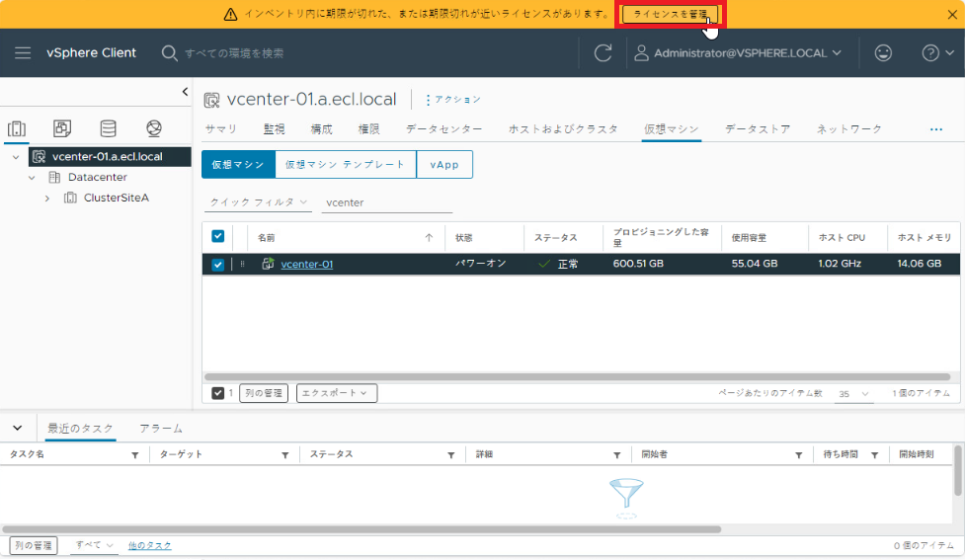
Task: Open the Administrator@VSPHERE.LOCAL user dropdown
Action: [x=747, y=53]
